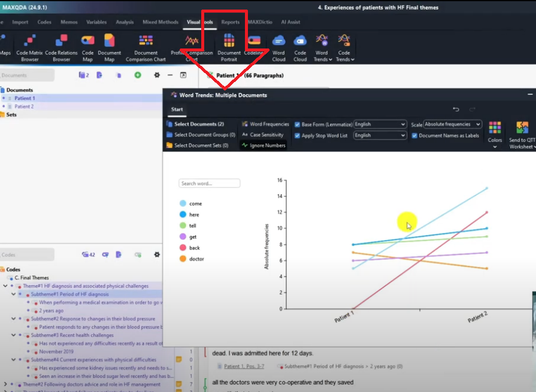Collapse Subtheme#3 Recent health challenges
This screenshot has width=536, height=392.
pyautogui.click(x=13, y=335)
